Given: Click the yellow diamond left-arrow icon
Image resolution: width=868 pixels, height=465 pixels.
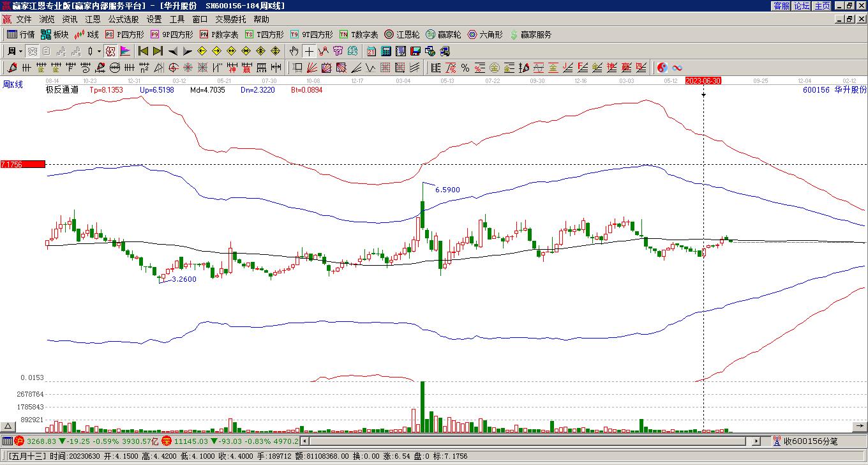Looking at the screenshot, I should (x=202, y=51).
